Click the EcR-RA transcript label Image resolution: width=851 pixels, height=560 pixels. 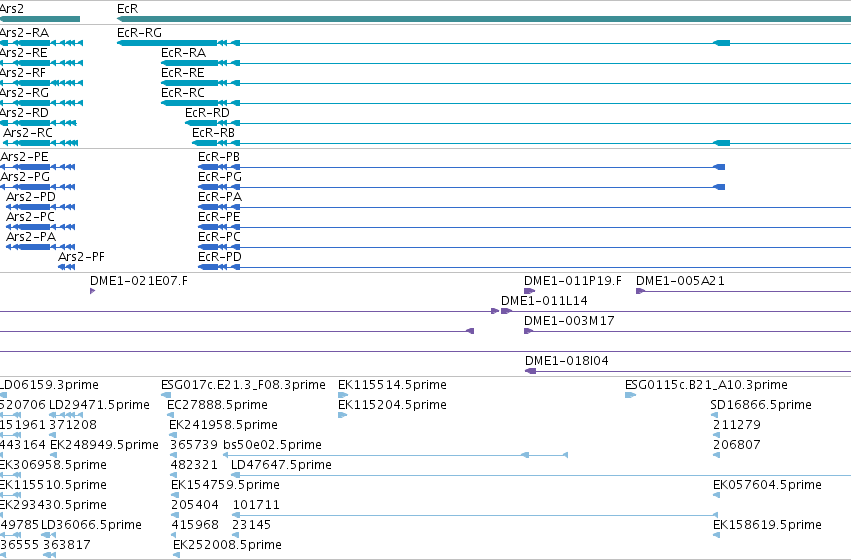pos(183,53)
